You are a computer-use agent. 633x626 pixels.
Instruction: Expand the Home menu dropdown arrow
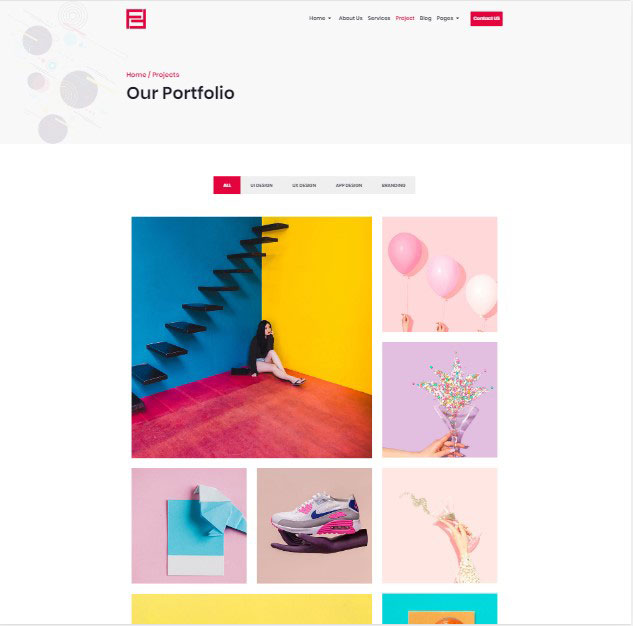330,18
